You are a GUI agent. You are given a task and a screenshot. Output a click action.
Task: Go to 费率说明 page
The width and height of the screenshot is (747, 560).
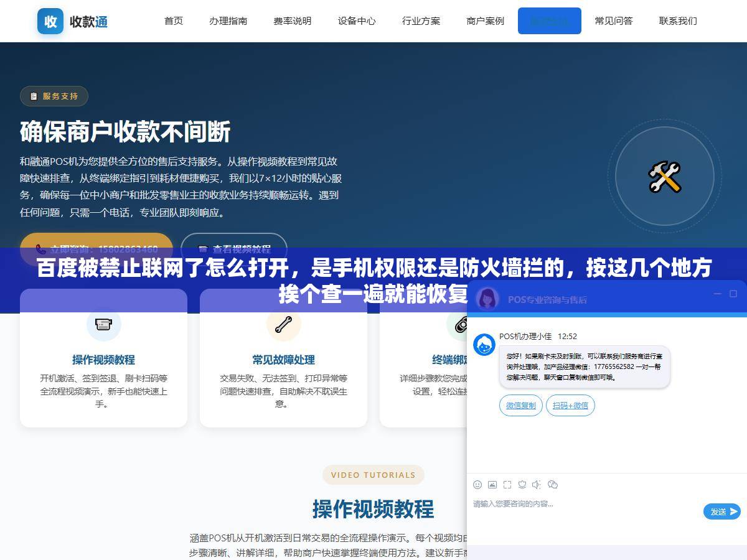[292, 21]
